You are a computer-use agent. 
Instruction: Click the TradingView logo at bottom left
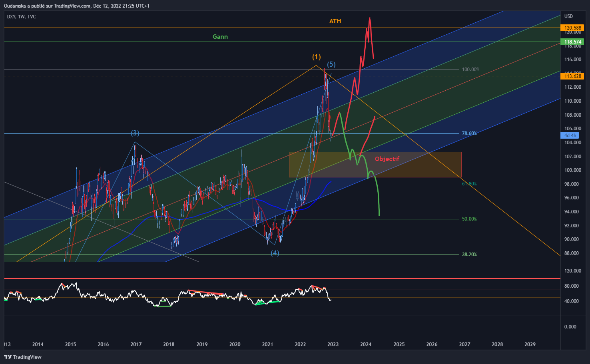[x=23, y=357]
